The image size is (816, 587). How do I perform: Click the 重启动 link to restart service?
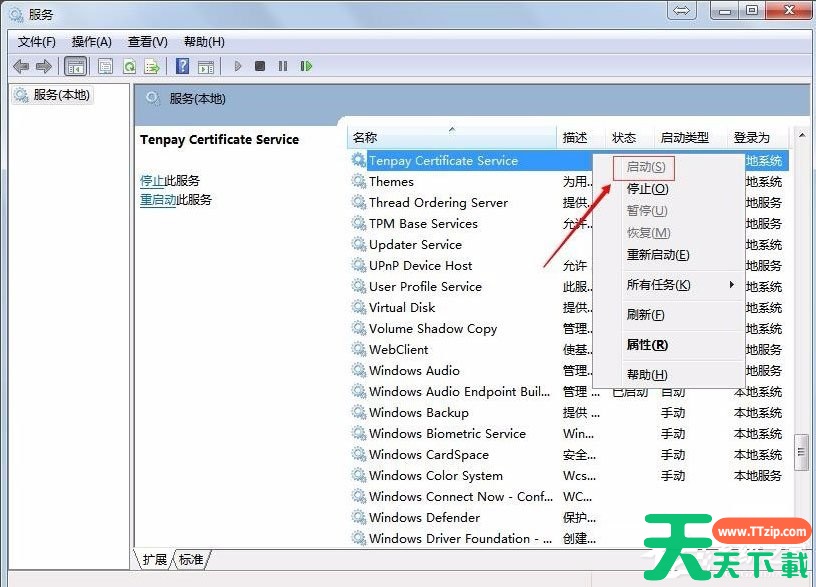[158, 200]
